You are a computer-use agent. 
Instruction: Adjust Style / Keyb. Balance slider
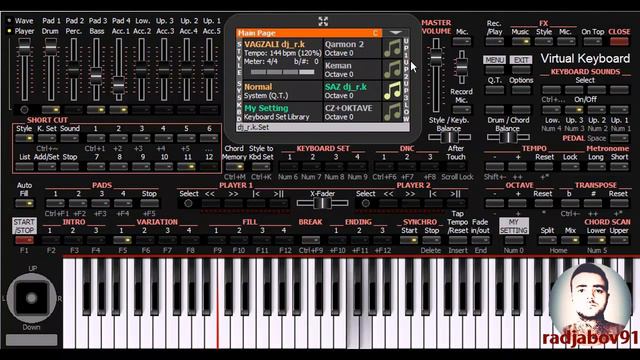click(x=449, y=138)
